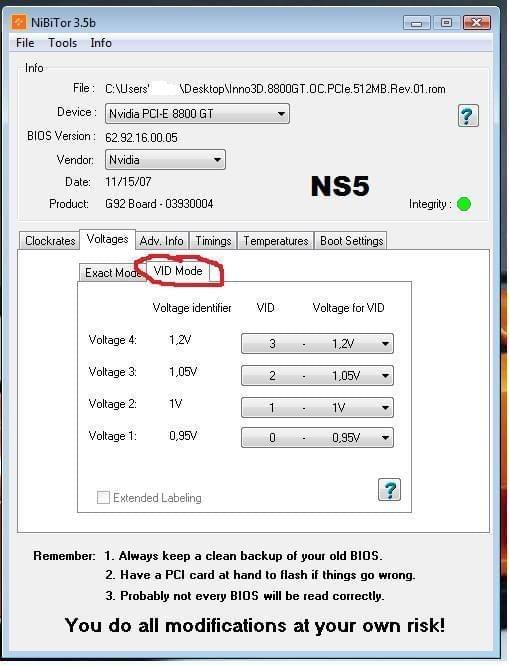
Task: Open the Voltage 1 VID dropdown
Action: click(x=317, y=437)
